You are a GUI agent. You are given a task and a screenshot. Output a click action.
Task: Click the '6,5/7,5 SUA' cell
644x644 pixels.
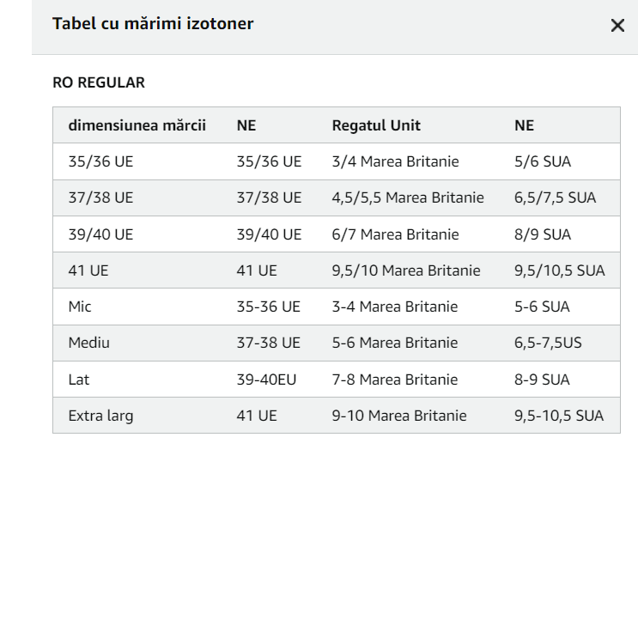click(x=555, y=197)
